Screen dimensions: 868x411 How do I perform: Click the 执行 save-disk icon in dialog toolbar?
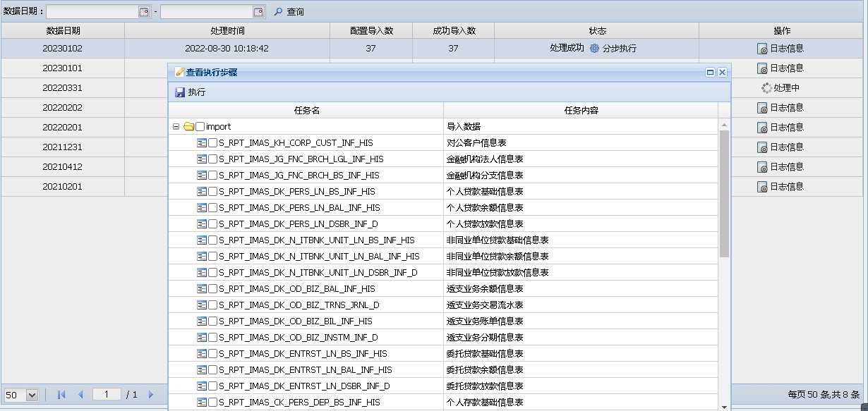(x=180, y=92)
